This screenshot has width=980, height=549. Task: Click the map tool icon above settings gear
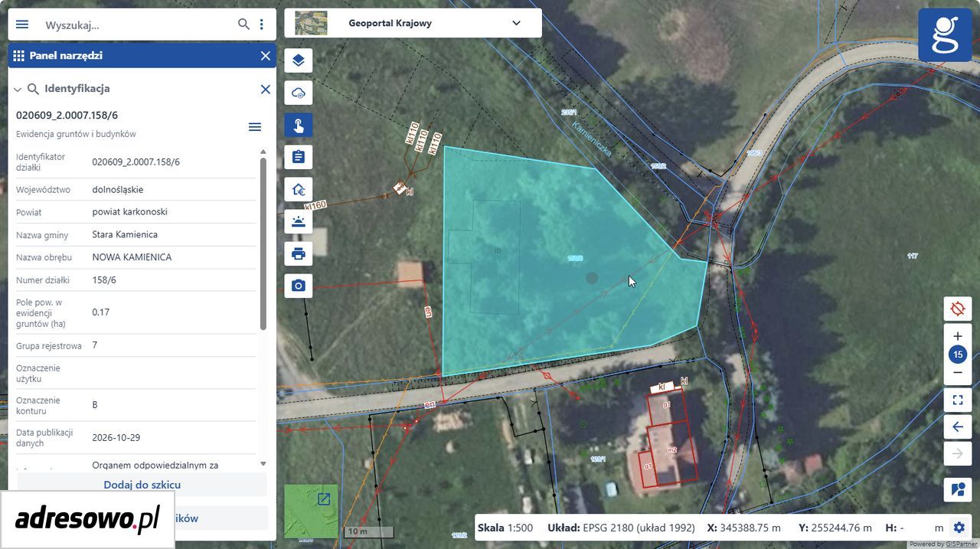(958, 489)
